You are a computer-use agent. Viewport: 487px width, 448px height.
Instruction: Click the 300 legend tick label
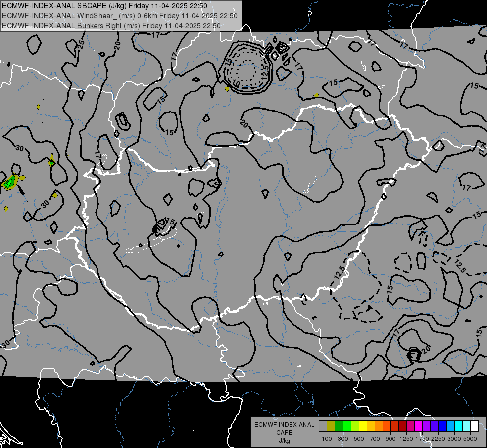[343, 439]
